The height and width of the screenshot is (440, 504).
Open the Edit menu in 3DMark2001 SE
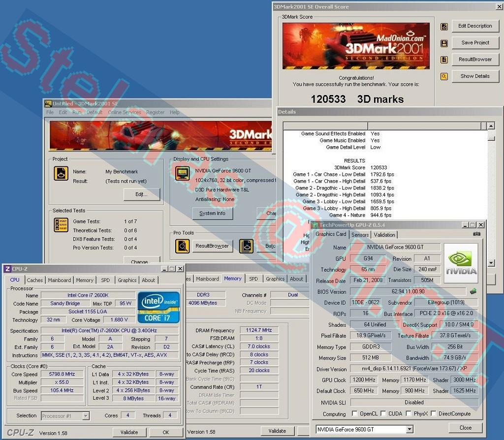click(63, 112)
